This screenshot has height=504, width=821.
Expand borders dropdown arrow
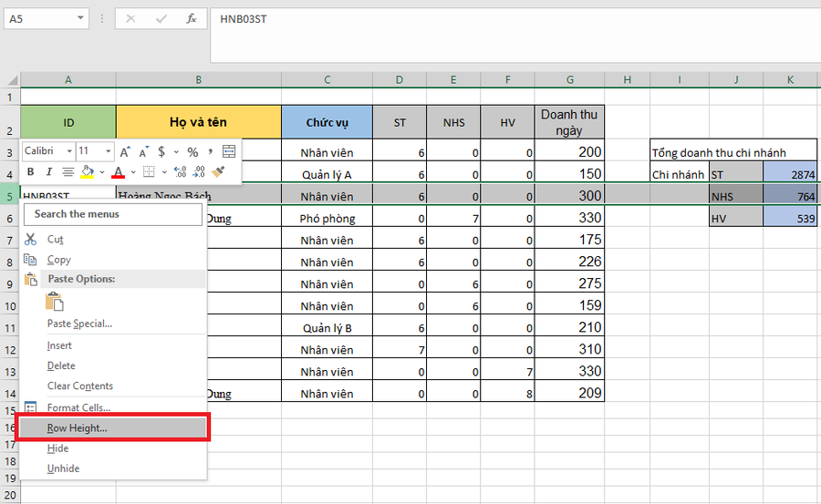click(x=164, y=172)
